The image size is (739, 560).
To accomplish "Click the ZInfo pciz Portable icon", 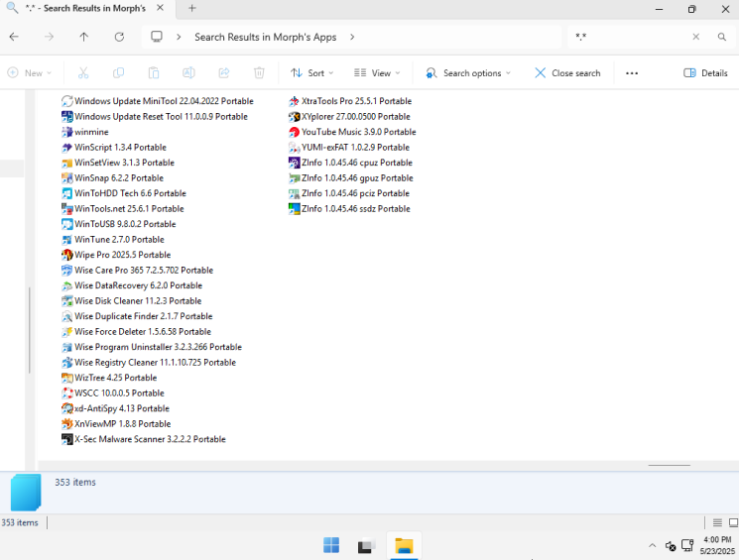I will (294, 193).
